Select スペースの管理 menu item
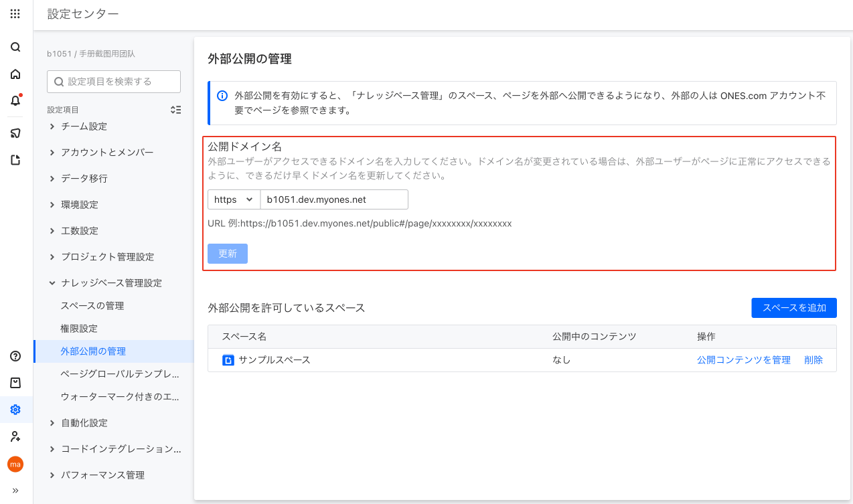This screenshot has width=853, height=504. [92, 306]
